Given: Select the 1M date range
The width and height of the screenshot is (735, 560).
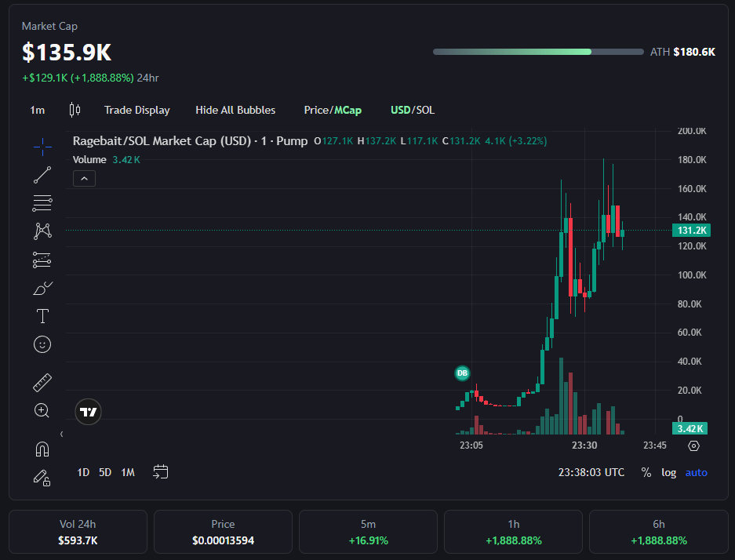Looking at the screenshot, I should point(128,472).
